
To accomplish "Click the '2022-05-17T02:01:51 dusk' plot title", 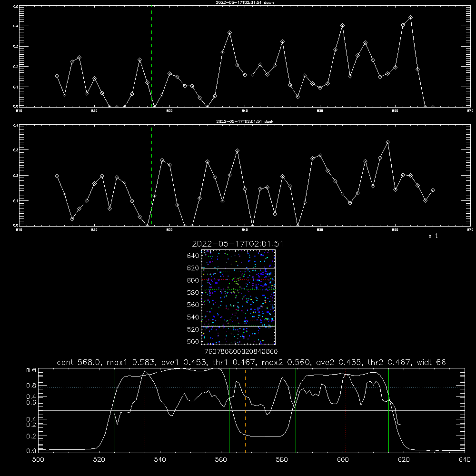I will click(x=245, y=121).
